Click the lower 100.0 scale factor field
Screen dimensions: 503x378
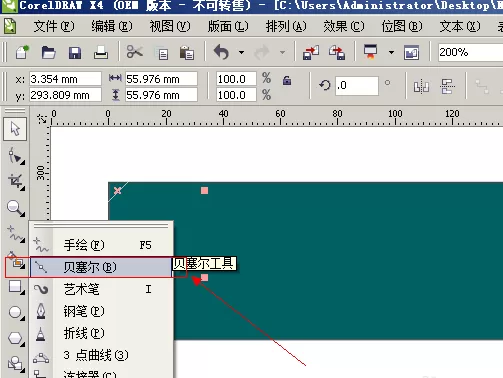tap(236, 95)
